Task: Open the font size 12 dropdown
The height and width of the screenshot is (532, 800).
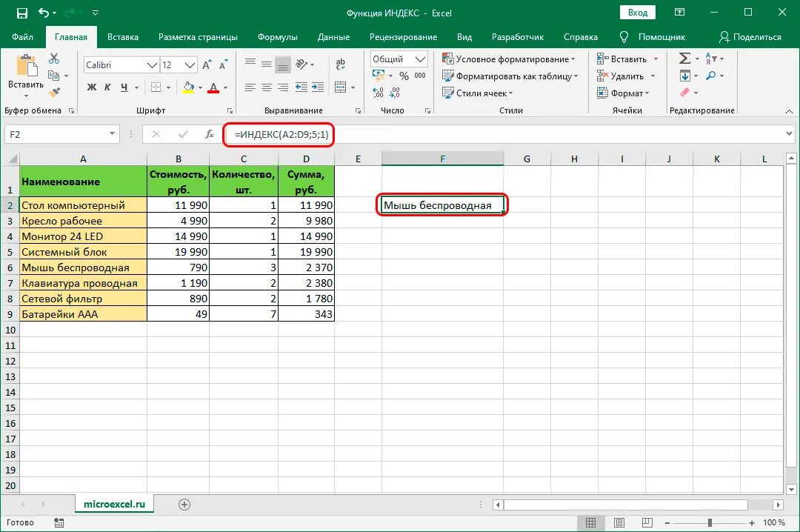Action: tap(190, 65)
